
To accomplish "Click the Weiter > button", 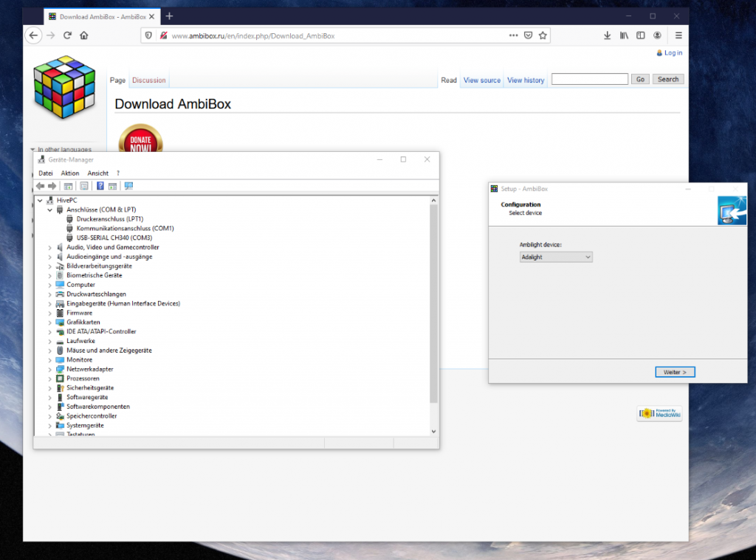I will 675,372.
